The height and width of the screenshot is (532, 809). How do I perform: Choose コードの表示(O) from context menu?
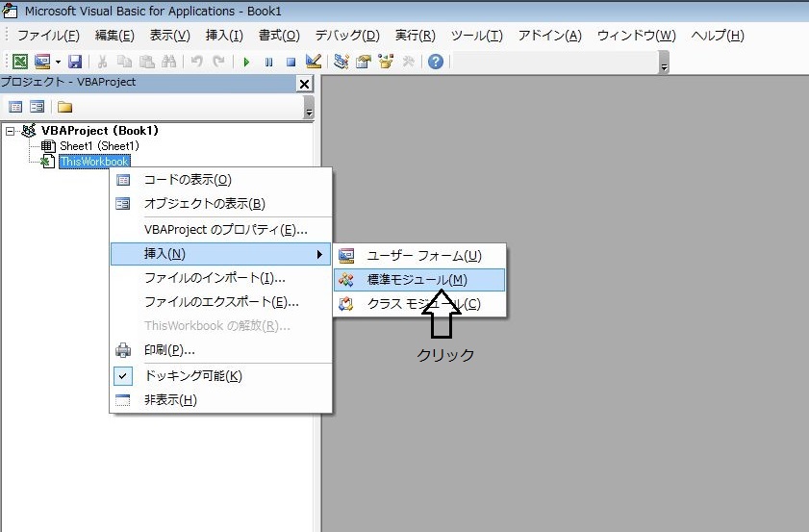tap(221, 180)
